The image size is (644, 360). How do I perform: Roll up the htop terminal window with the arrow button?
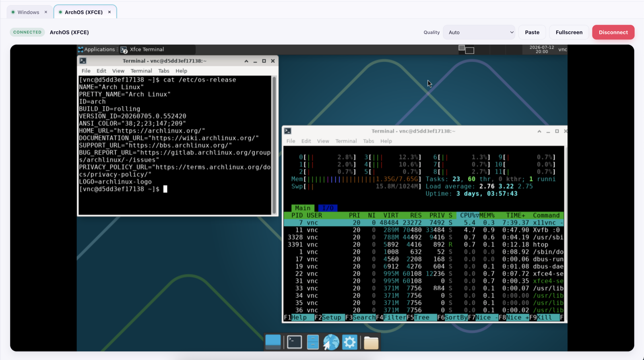539,131
